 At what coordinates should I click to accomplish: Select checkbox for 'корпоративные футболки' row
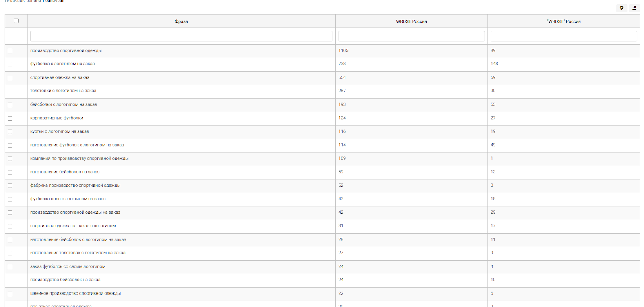(x=10, y=118)
